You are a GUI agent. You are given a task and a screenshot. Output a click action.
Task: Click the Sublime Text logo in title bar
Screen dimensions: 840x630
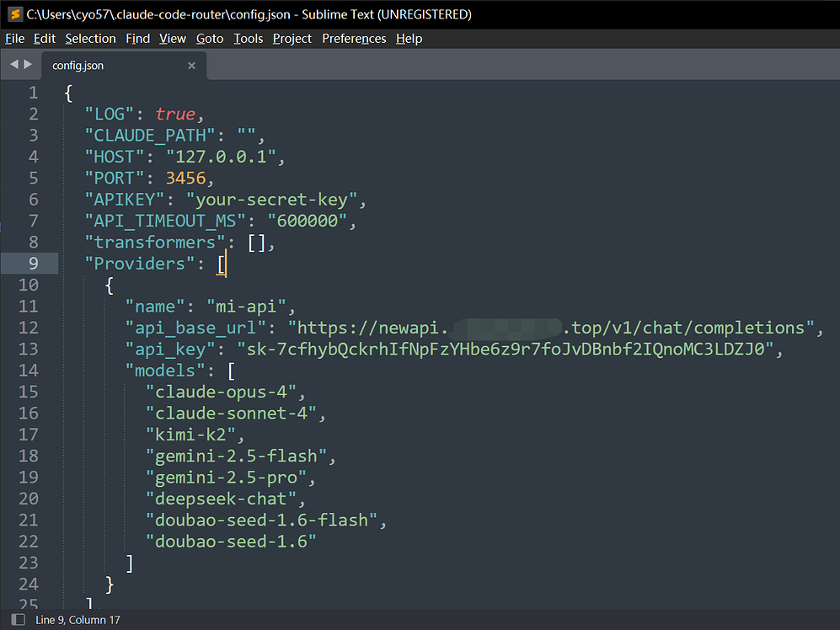click(15, 14)
